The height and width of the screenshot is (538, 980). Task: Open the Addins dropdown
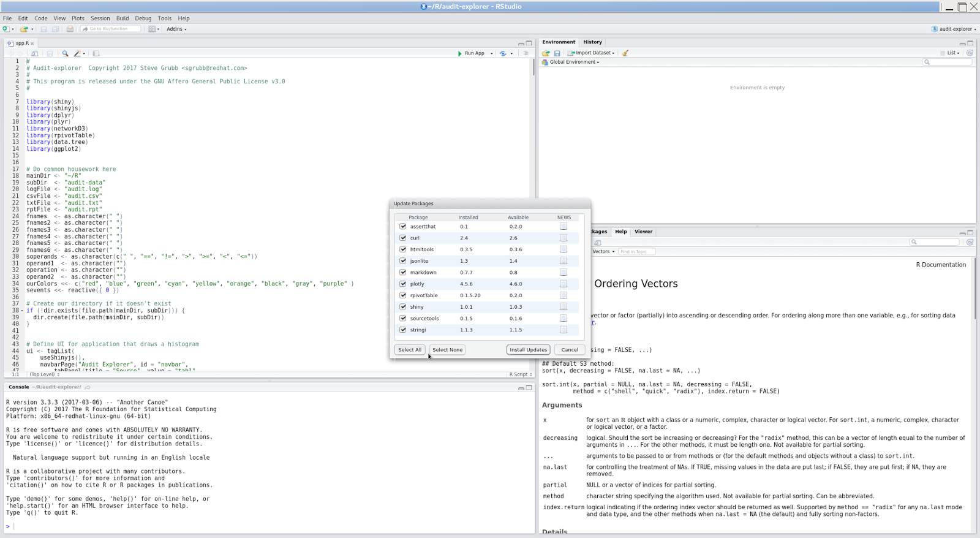point(176,29)
